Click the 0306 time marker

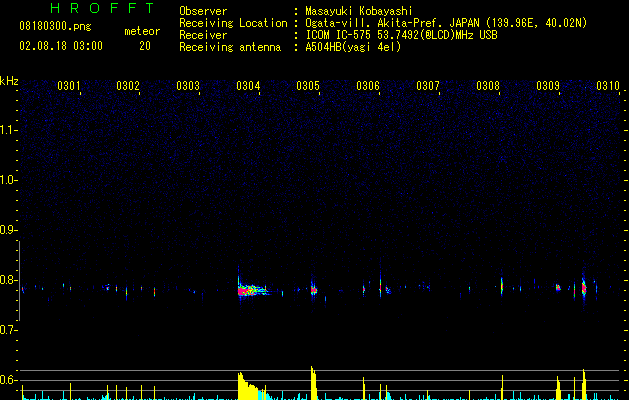coord(368,86)
